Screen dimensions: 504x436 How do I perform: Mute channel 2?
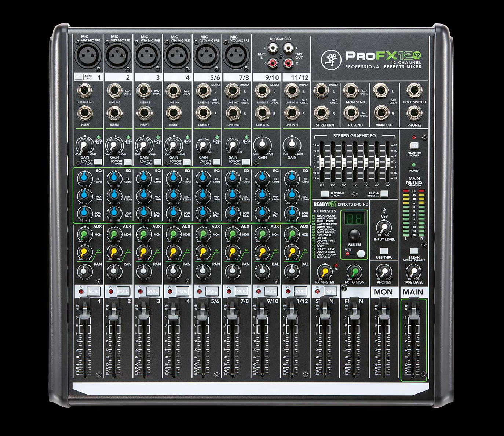point(123,291)
